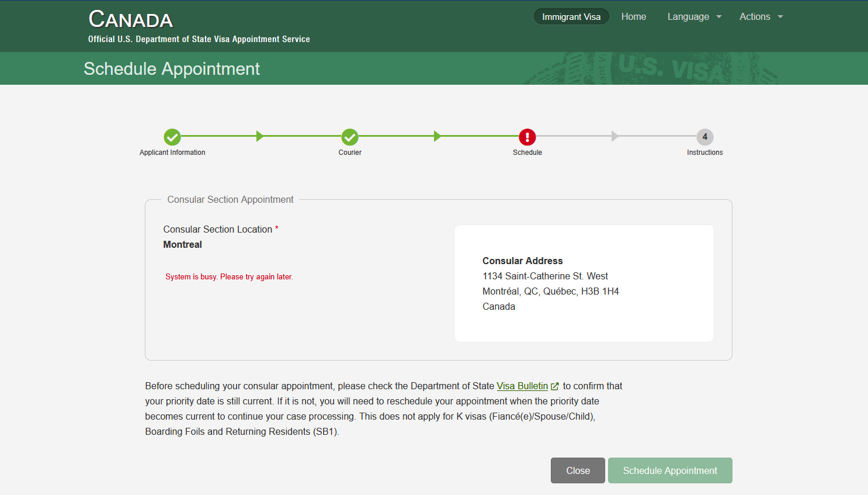Click the Courier green checkmark step icon

(x=350, y=137)
